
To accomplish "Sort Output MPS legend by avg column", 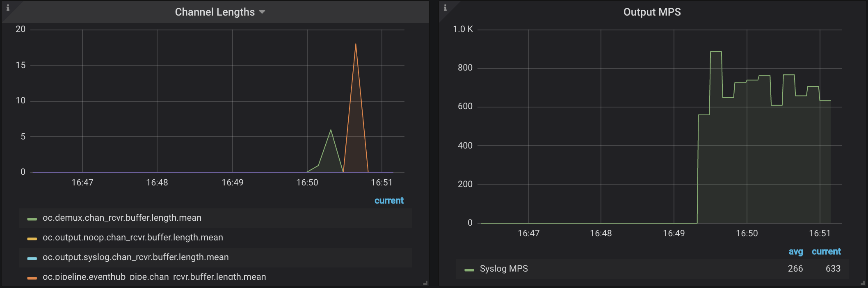I will pos(795,251).
